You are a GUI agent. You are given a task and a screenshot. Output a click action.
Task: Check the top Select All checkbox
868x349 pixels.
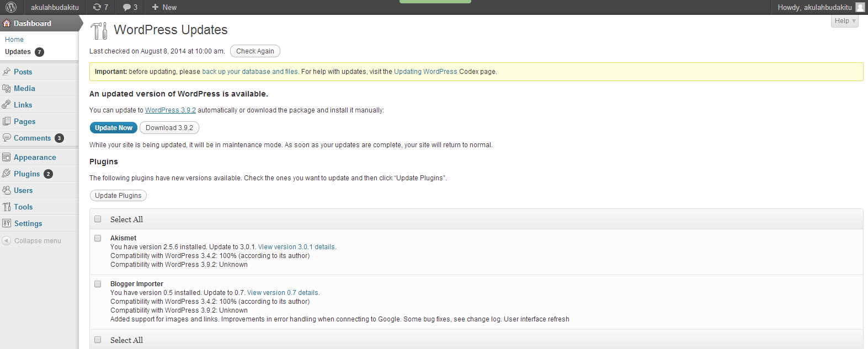pos(98,219)
